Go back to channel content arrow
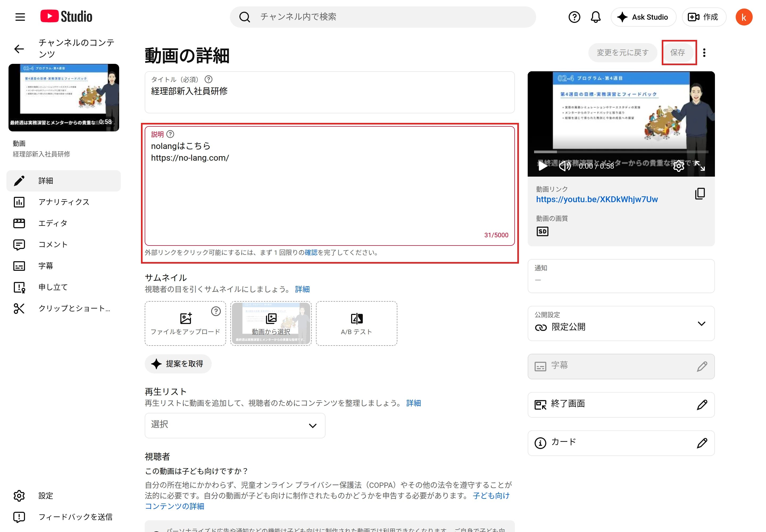This screenshot has height=532, width=766. (19, 49)
